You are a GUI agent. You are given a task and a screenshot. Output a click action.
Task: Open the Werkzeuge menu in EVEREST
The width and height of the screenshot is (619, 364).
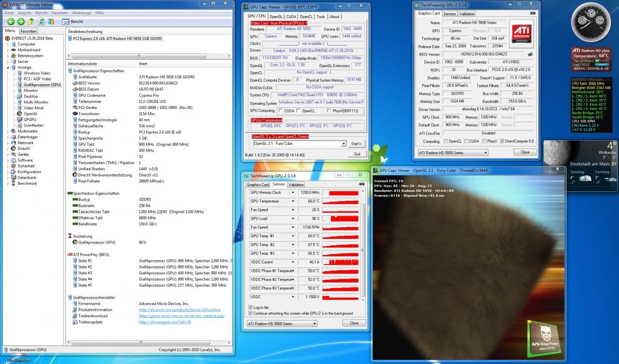coord(81,13)
